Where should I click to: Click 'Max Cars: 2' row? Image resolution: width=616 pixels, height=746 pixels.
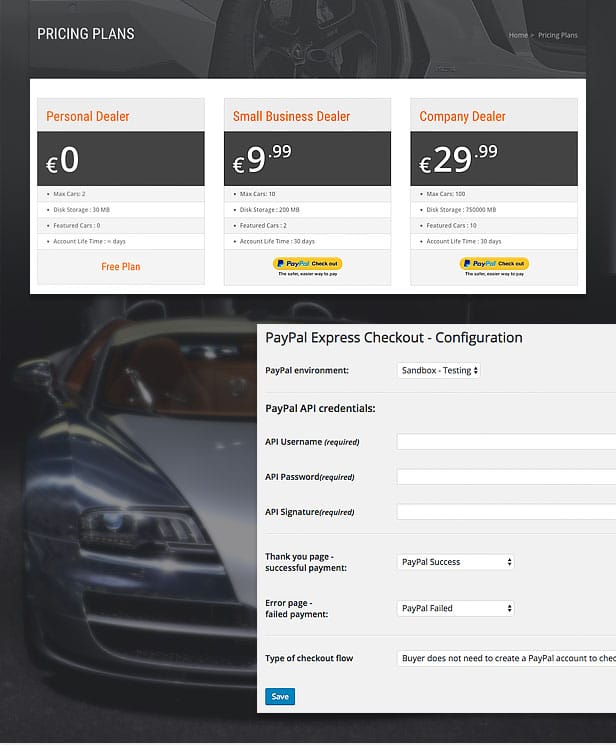(121, 194)
